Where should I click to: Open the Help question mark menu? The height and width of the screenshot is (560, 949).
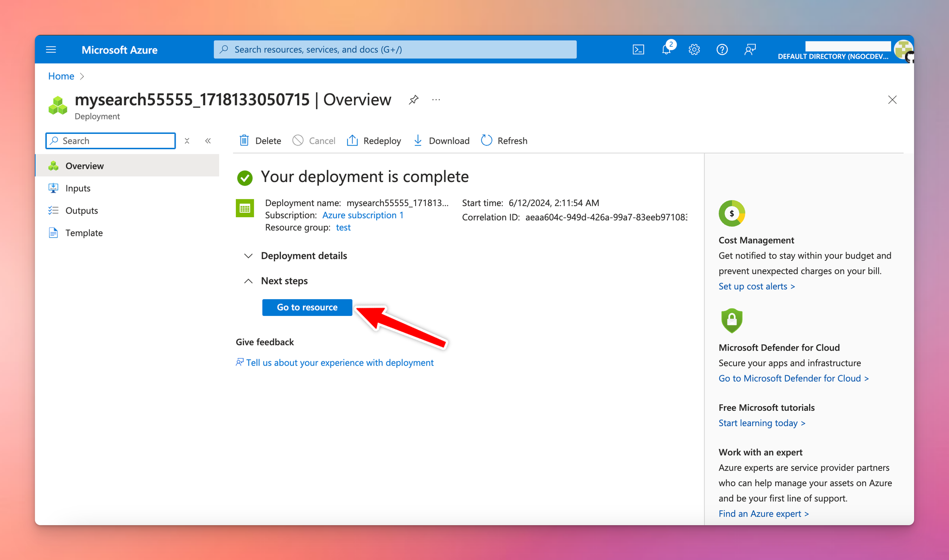tap(722, 50)
